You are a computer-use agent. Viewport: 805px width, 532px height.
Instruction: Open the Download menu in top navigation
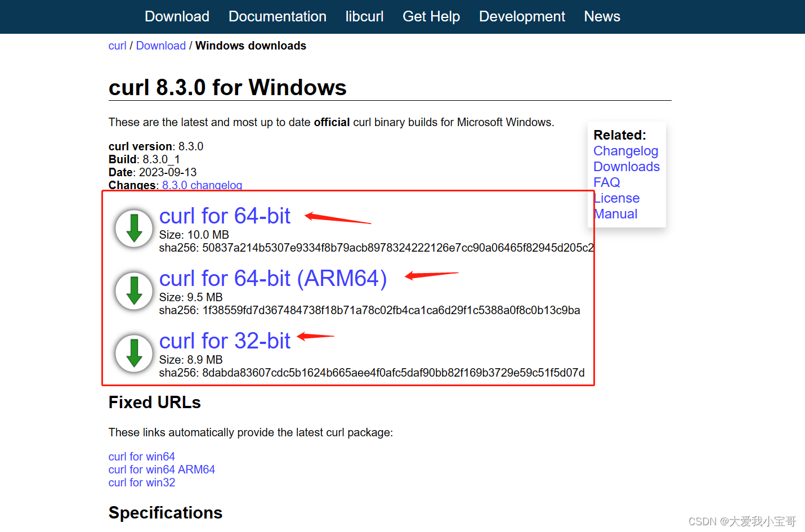[177, 16]
